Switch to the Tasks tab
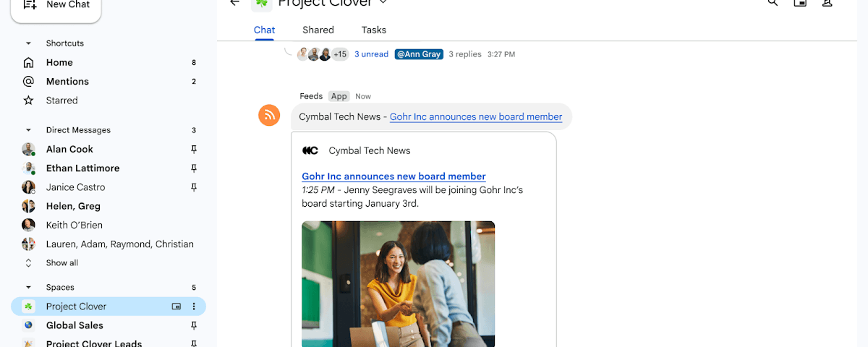 pyautogui.click(x=374, y=30)
